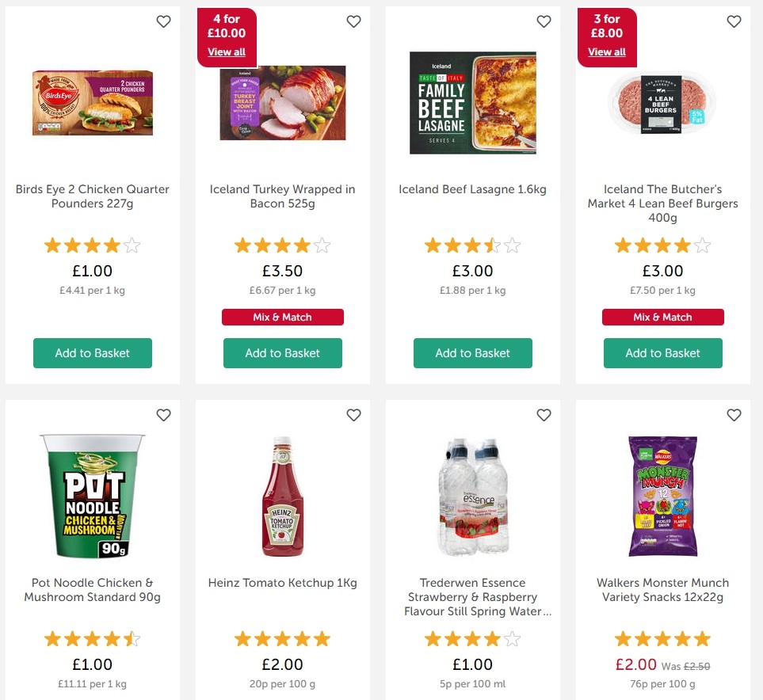
Task: Toggle favourite on Iceland Turkey Wrapped in Bacon
Action: (x=353, y=21)
